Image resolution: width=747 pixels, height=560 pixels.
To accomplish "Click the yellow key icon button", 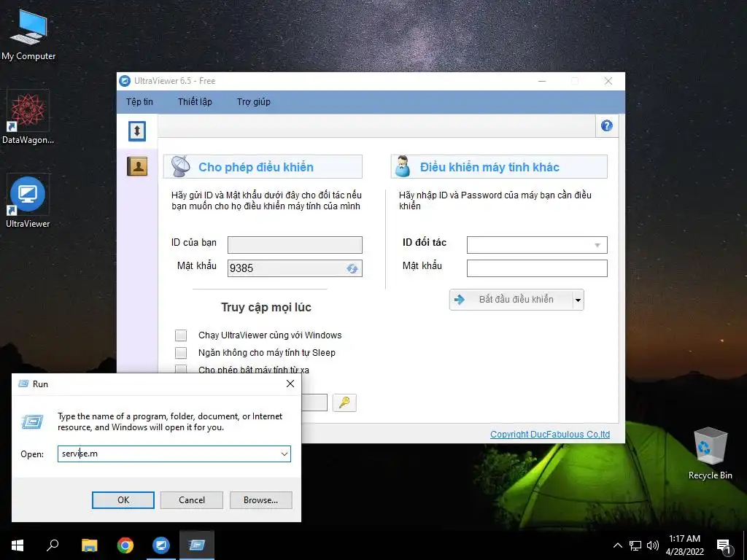I will (x=344, y=402).
